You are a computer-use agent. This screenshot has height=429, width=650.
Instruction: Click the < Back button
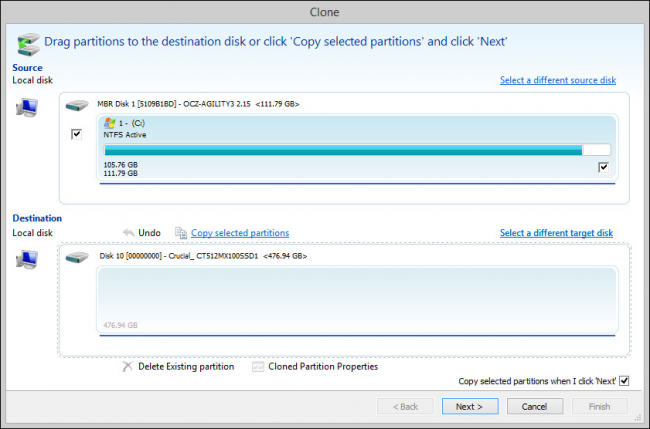coord(405,407)
